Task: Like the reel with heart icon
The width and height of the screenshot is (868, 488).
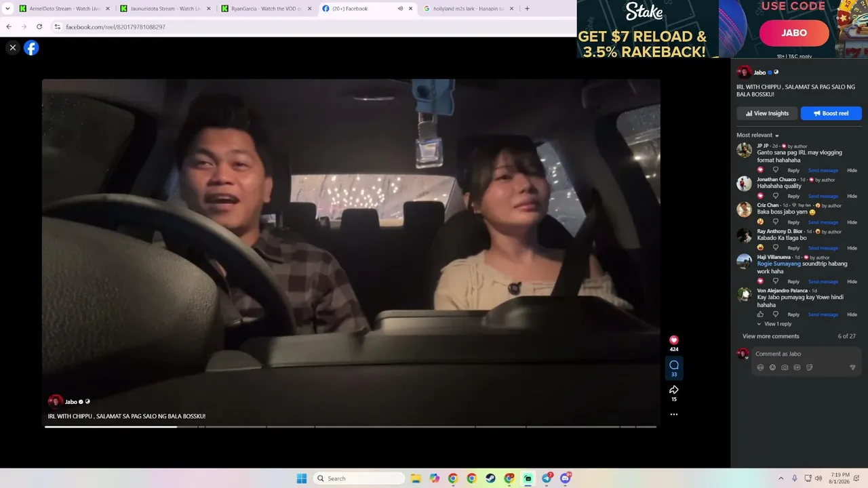Action: tap(673, 340)
